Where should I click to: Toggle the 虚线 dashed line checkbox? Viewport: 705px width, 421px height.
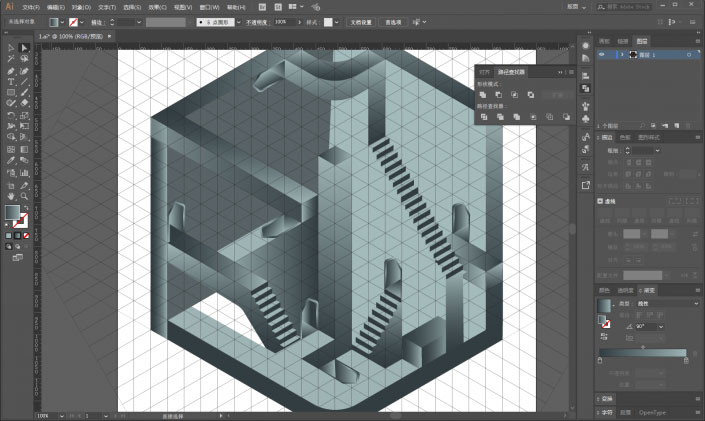[x=600, y=201]
